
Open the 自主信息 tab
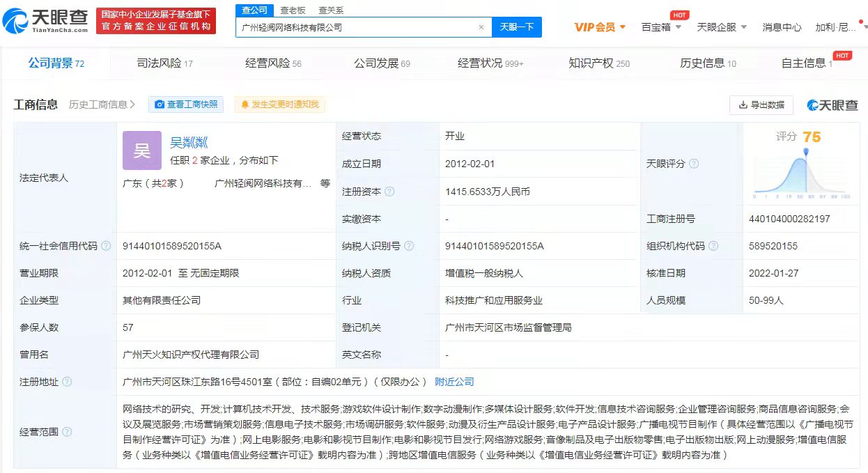click(x=807, y=63)
